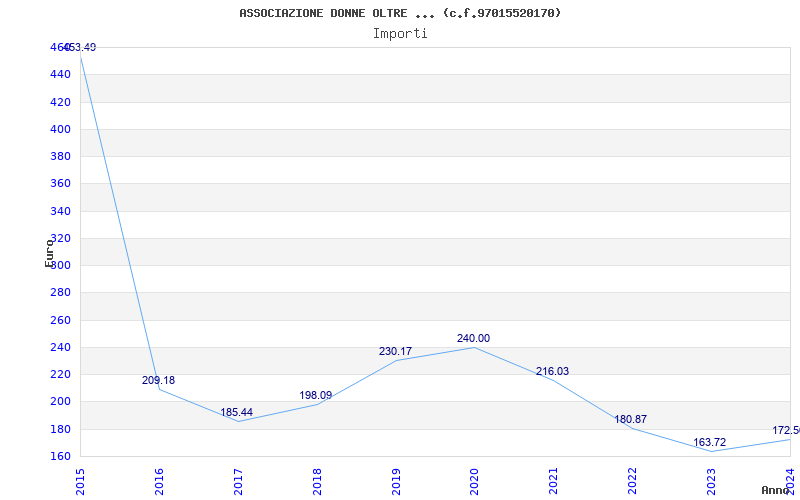800x500 pixels.
Task: Click the 172.5 data label for 2024
Action: pos(786,431)
